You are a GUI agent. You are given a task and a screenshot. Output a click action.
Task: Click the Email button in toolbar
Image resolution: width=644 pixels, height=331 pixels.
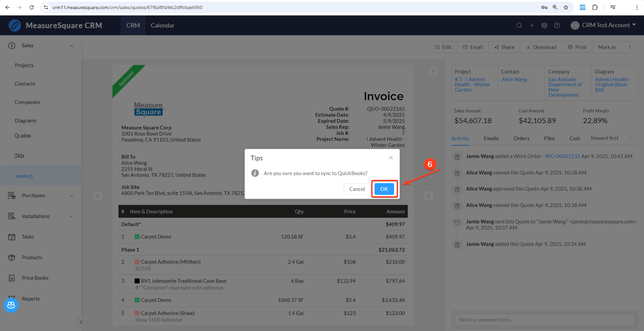tap(473, 47)
